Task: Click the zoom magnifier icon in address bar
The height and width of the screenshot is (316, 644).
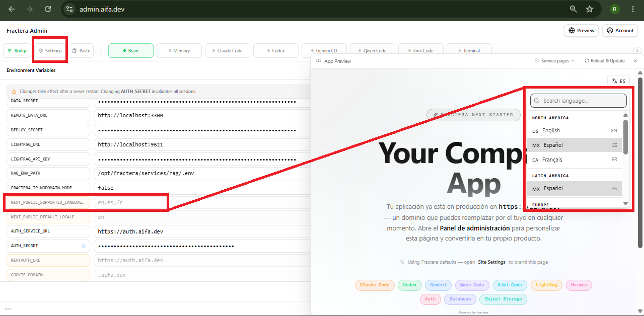Action: coord(573,9)
